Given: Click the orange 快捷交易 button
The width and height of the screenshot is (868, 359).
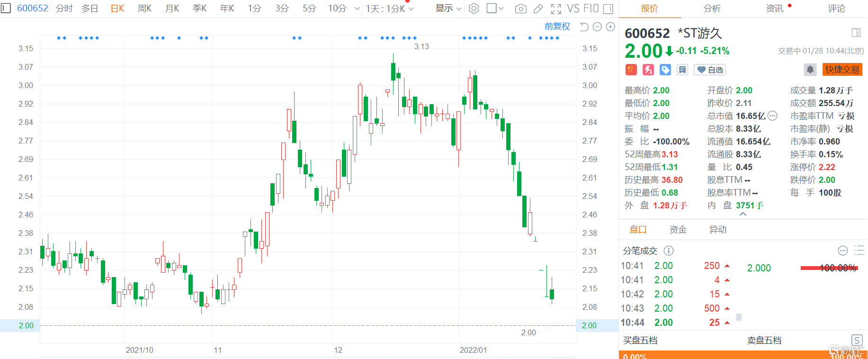Looking at the screenshot, I should point(842,70).
